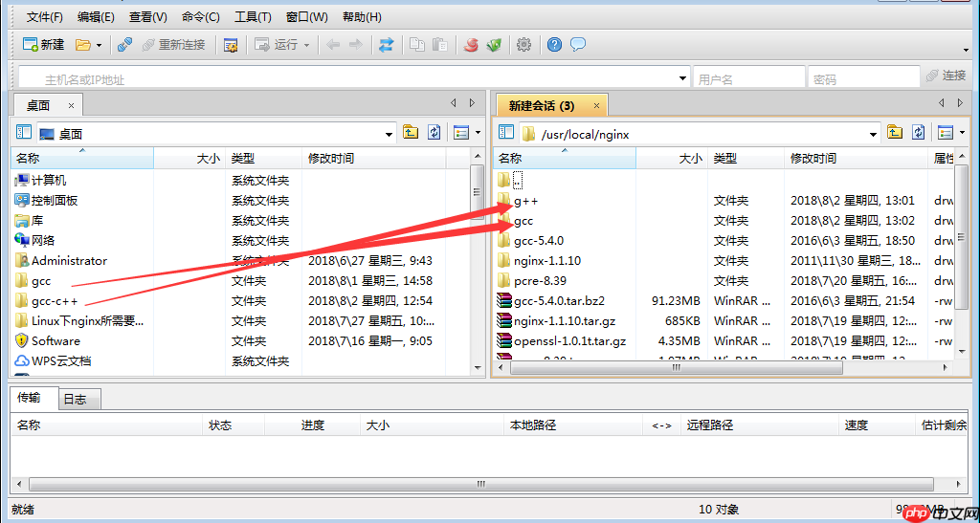980x523 pixels.
Task: Click the 重新连接 reconnect button
Action: (x=174, y=44)
